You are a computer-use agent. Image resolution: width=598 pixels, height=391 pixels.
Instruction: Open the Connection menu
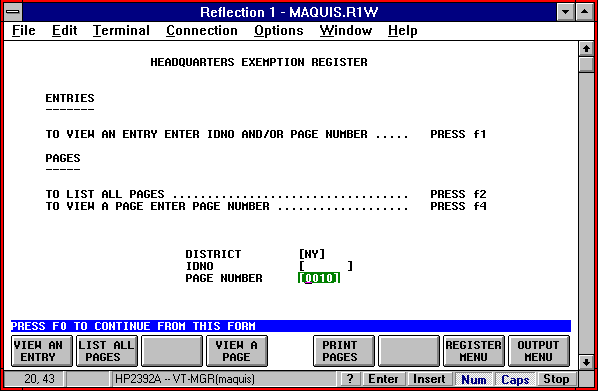[202, 31]
